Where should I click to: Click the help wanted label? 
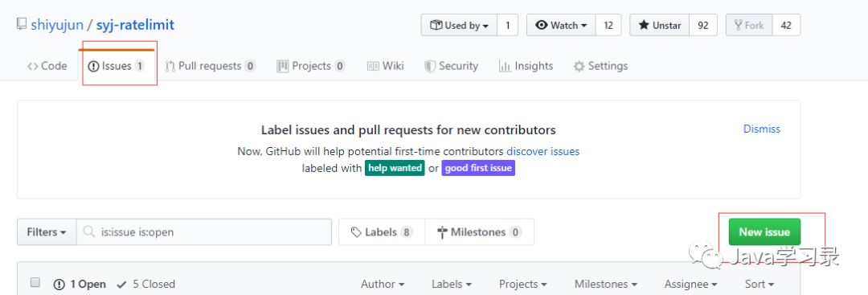coord(395,168)
